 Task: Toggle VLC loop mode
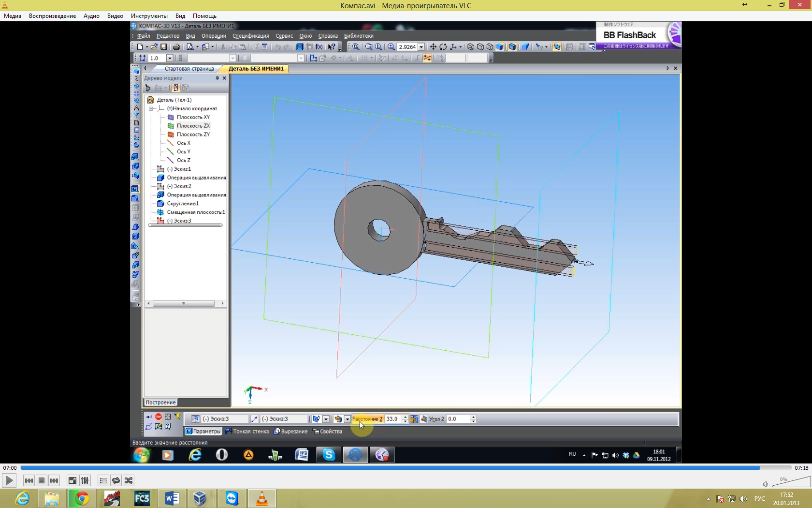116,480
